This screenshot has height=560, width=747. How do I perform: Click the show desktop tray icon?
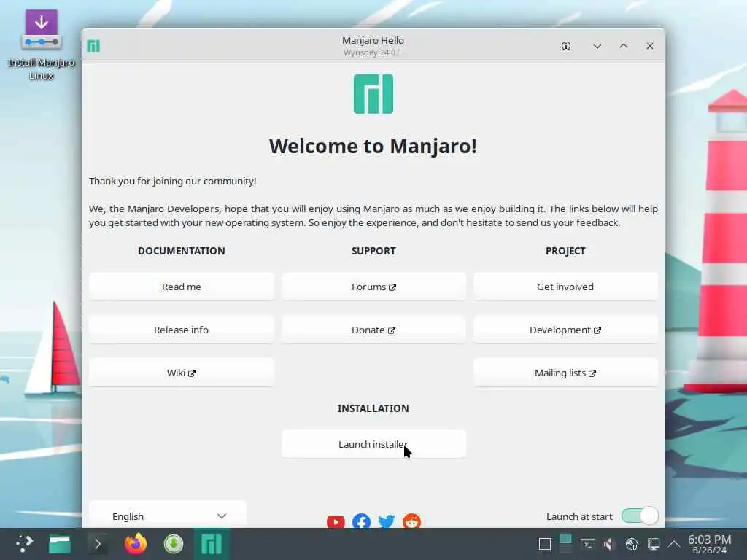pyautogui.click(x=544, y=544)
